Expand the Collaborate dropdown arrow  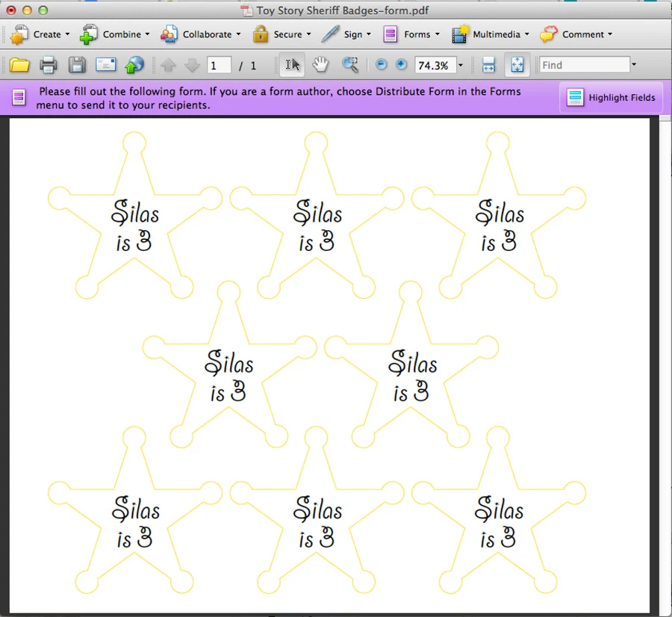coord(238,34)
